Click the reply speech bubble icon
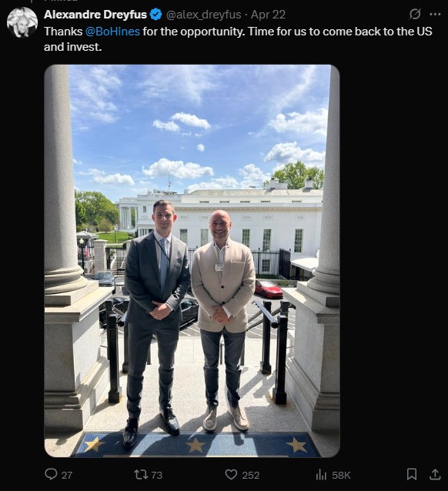 tap(51, 474)
